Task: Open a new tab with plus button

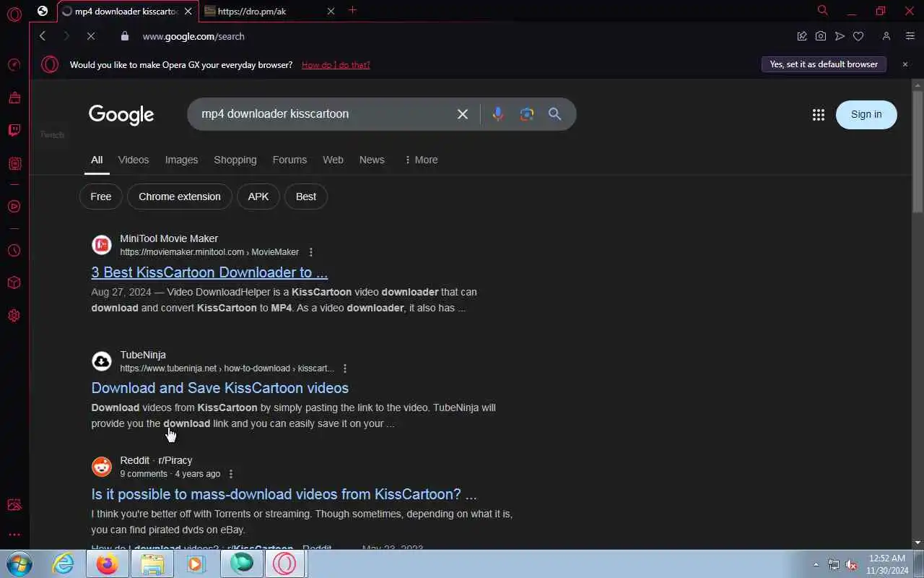Action: coord(352,10)
